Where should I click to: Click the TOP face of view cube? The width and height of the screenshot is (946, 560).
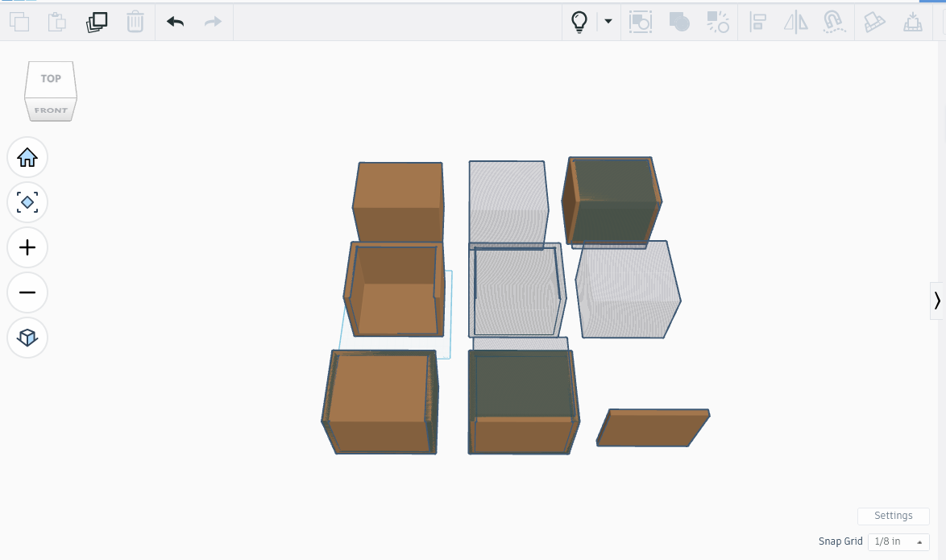[x=51, y=78]
